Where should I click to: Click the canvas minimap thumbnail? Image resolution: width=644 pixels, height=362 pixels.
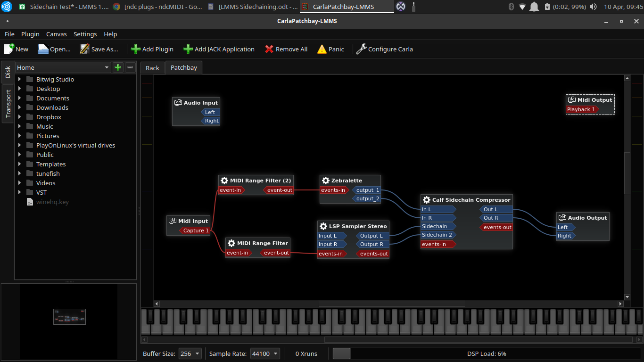pos(69,317)
